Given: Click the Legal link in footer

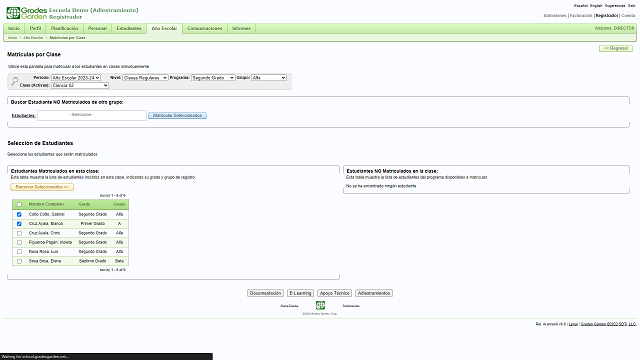Looking at the screenshot, I should click(573, 324).
